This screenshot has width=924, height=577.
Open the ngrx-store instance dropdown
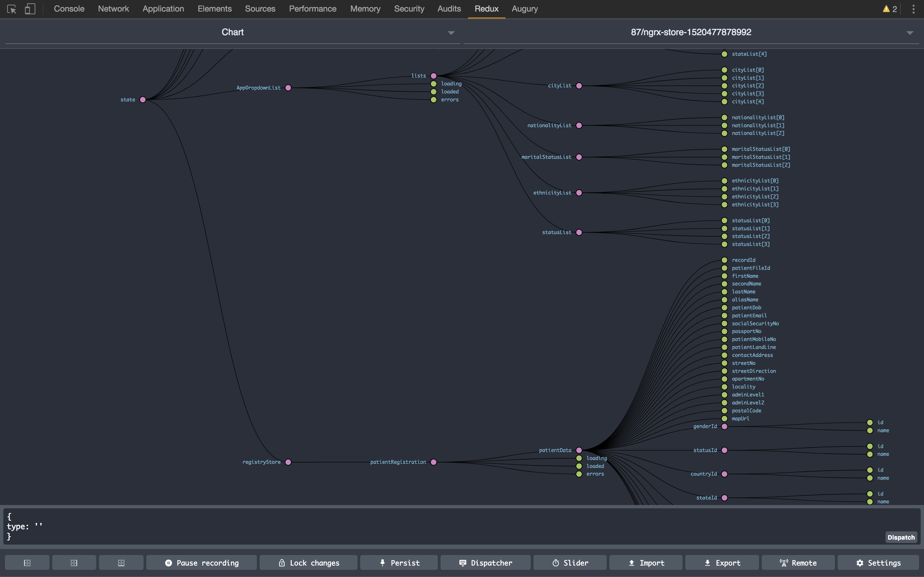pos(691,32)
